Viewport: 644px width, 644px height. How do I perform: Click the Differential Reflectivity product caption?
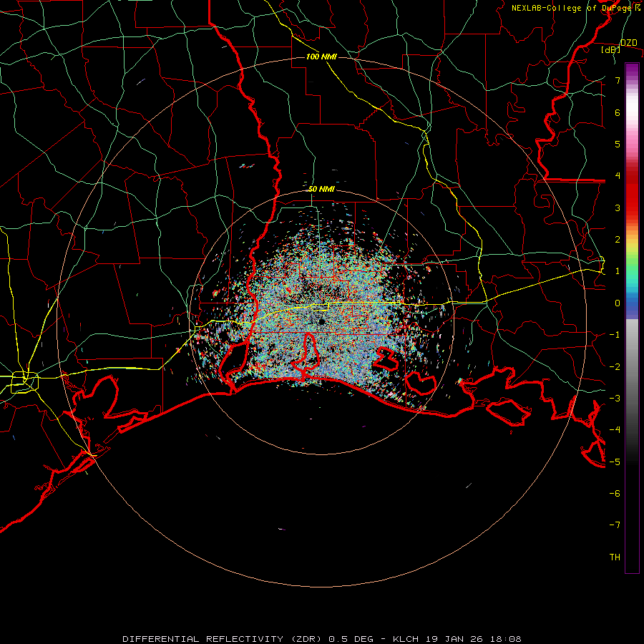[x=321, y=639]
